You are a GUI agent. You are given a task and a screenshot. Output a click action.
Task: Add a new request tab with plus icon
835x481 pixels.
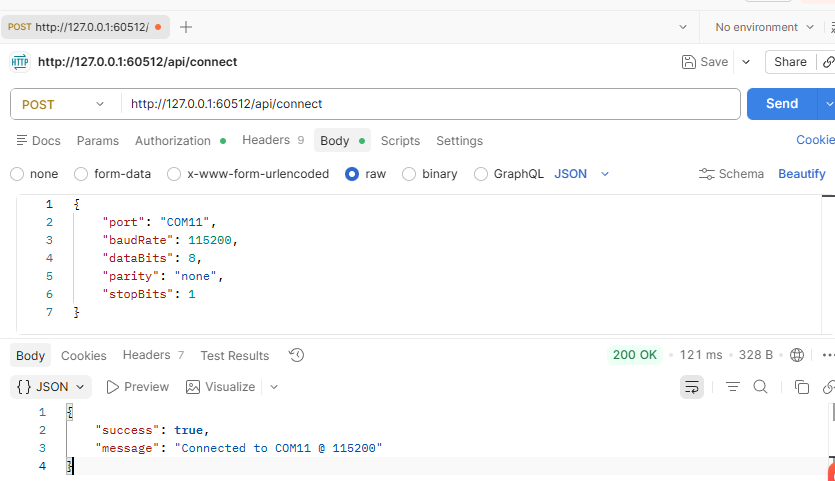tap(185, 27)
